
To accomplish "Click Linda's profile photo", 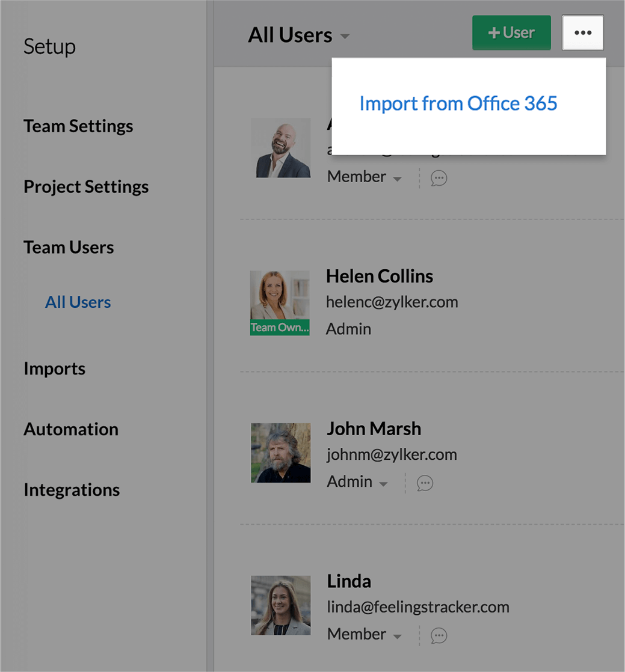I will (280, 605).
